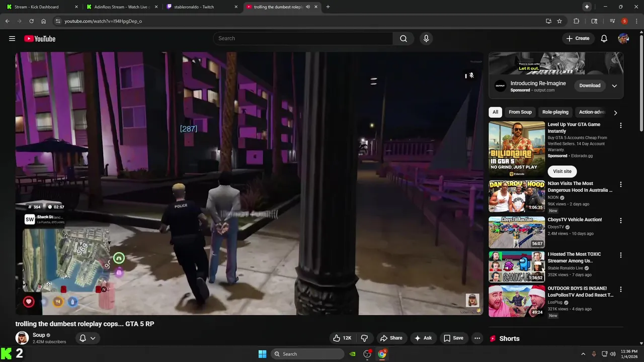Open the browser home page

click(43, 21)
